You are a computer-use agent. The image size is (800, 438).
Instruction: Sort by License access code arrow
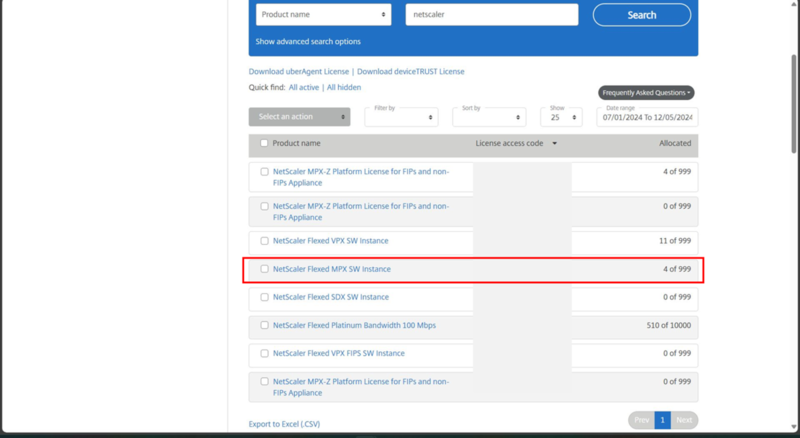555,143
